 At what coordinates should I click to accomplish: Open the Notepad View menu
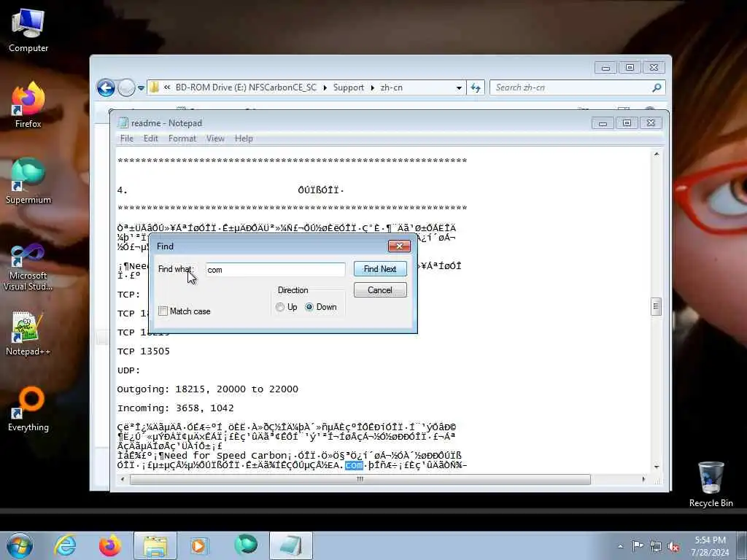pos(215,139)
